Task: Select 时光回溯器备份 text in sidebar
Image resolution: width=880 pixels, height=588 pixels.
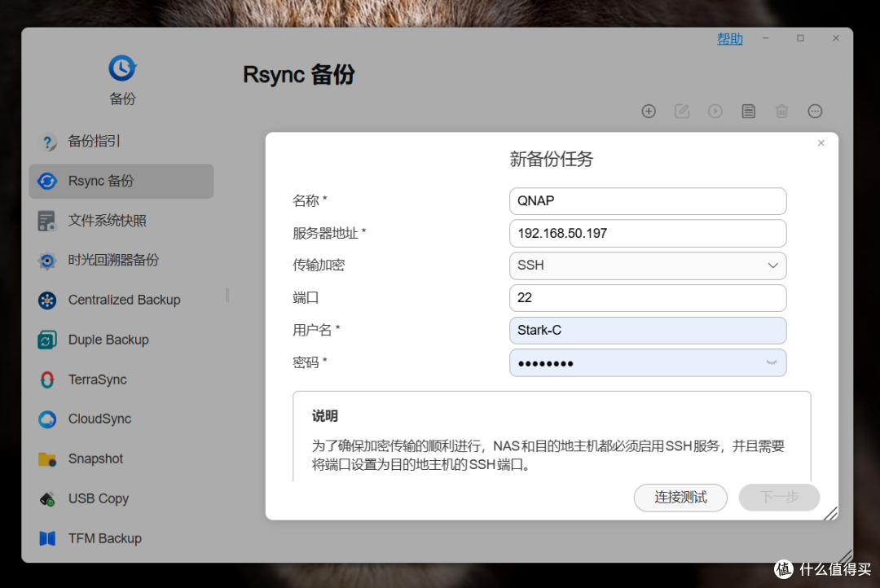Action: pyautogui.click(x=113, y=261)
